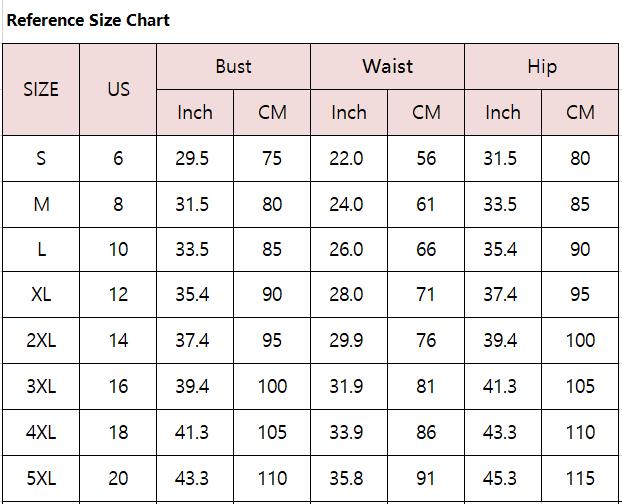Click the Bust header cell
This screenshot has height=504, width=622.
point(233,66)
